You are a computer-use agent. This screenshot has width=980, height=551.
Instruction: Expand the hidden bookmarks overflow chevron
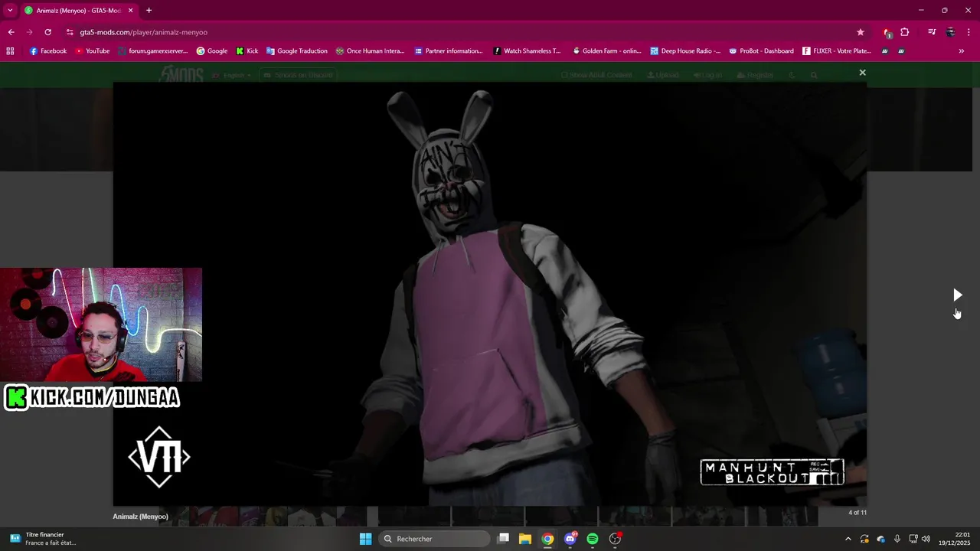[x=962, y=51]
